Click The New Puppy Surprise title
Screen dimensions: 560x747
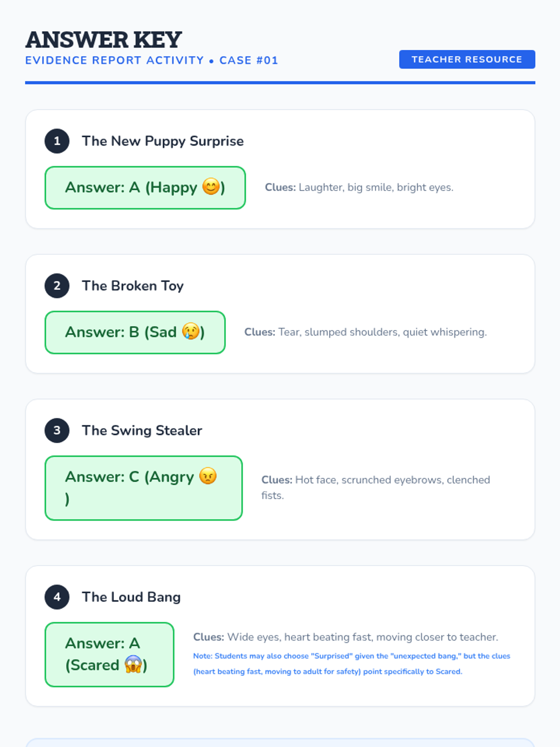(x=163, y=141)
